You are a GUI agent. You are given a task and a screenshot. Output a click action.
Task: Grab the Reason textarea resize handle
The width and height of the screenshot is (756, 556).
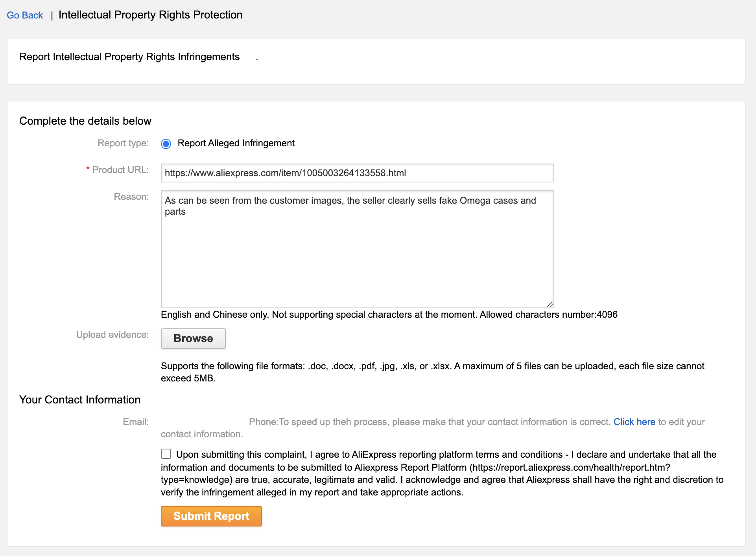550,304
